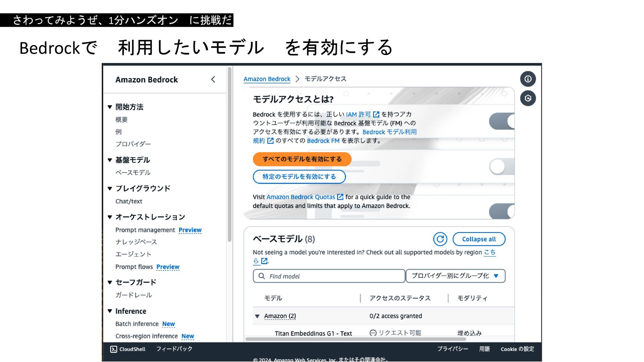Click the external link icon beside IAM 許可
This screenshot has width=644, height=362.
pyautogui.click(x=376, y=115)
